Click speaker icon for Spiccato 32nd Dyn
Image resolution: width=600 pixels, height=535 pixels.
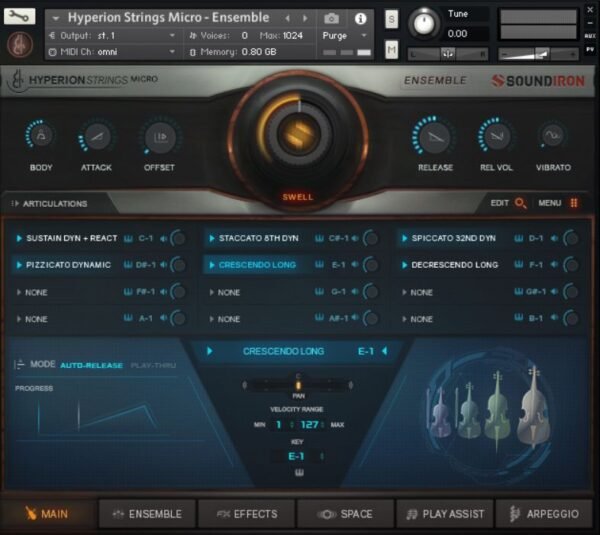[554, 238]
